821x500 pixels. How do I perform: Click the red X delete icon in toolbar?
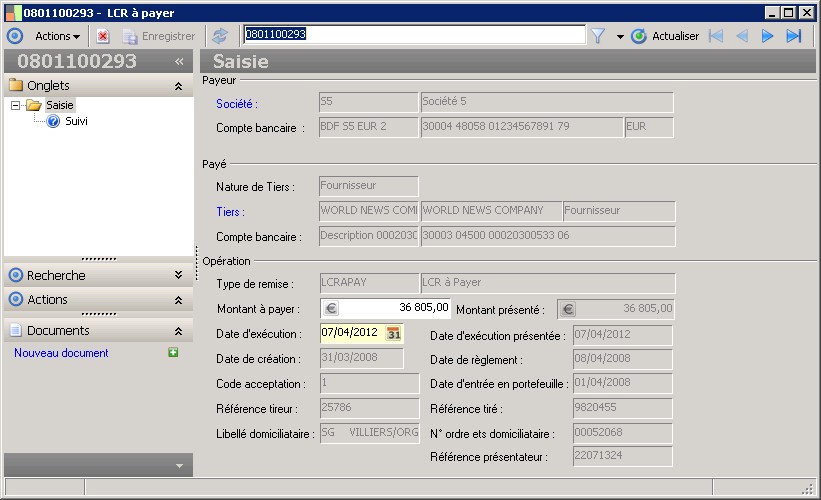[x=103, y=36]
